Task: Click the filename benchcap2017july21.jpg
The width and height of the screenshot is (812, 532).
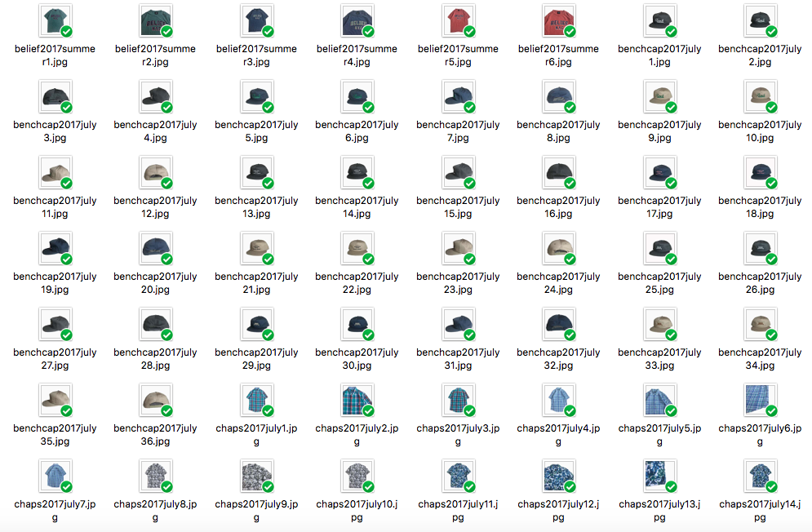Action: [256, 283]
